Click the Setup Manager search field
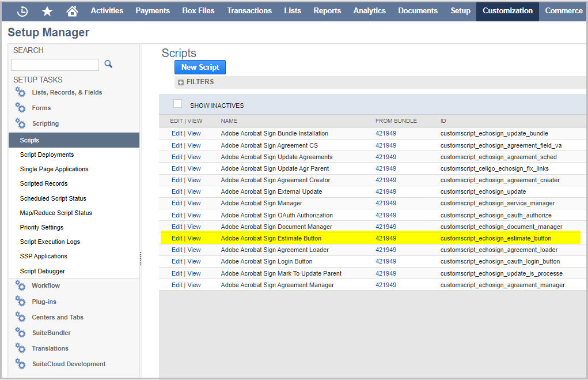The image size is (588, 380). pos(55,65)
